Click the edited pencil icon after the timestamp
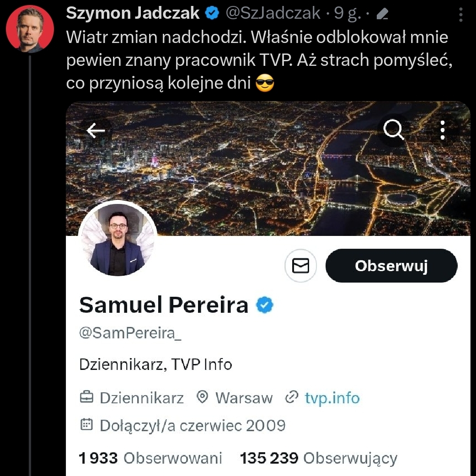 tap(382, 15)
